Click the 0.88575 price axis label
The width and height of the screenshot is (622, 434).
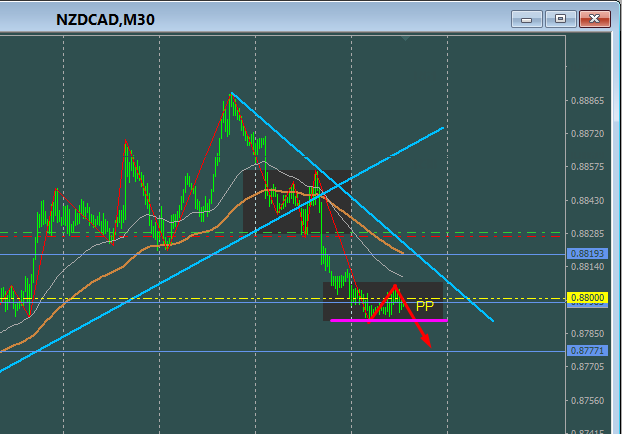[587, 167]
